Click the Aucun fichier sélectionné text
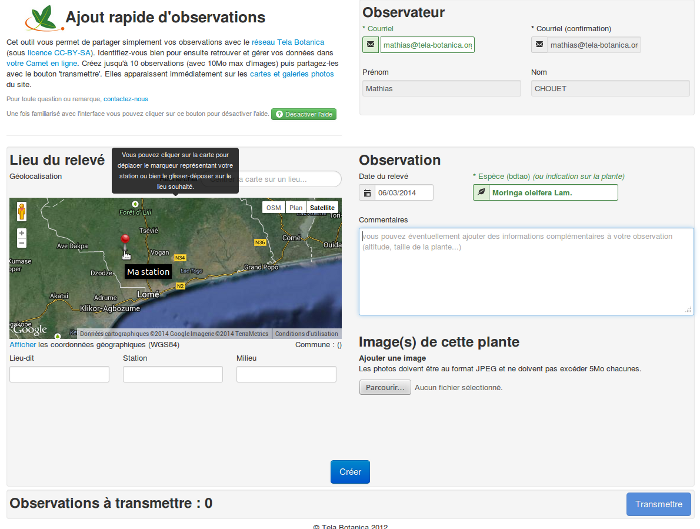The width and height of the screenshot is (700, 529). click(x=458, y=387)
